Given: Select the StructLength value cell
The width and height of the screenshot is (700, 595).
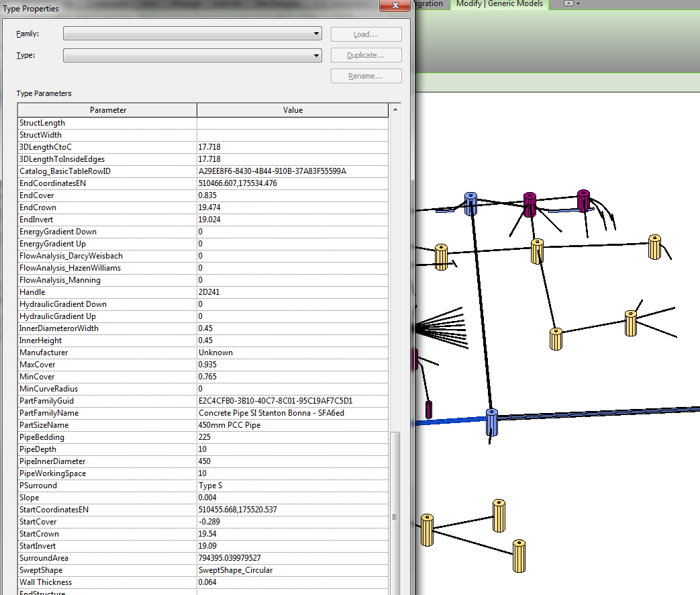Looking at the screenshot, I should pos(293,123).
